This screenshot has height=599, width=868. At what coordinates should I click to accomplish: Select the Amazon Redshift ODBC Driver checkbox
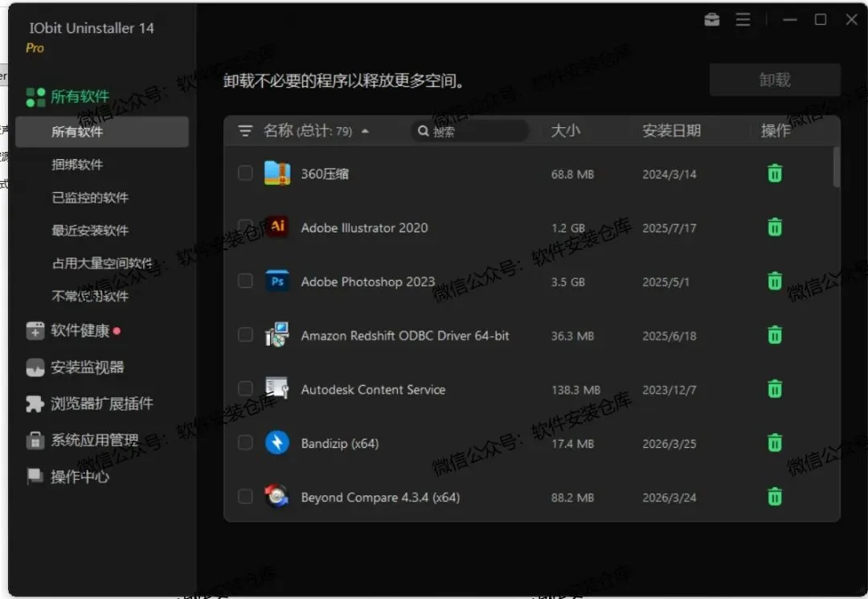tap(245, 335)
